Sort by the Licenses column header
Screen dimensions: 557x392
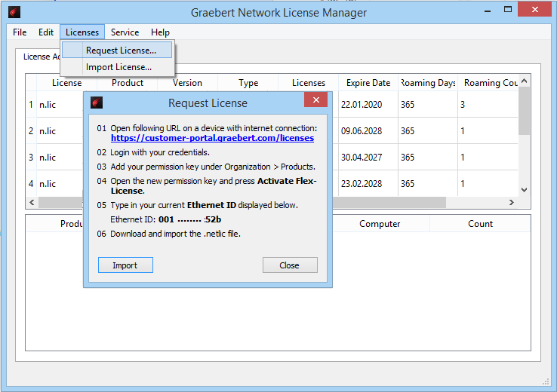tap(309, 83)
